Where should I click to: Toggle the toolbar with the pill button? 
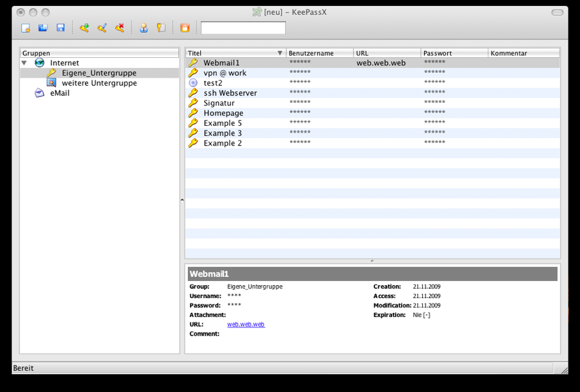pyautogui.click(x=557, y=12)
